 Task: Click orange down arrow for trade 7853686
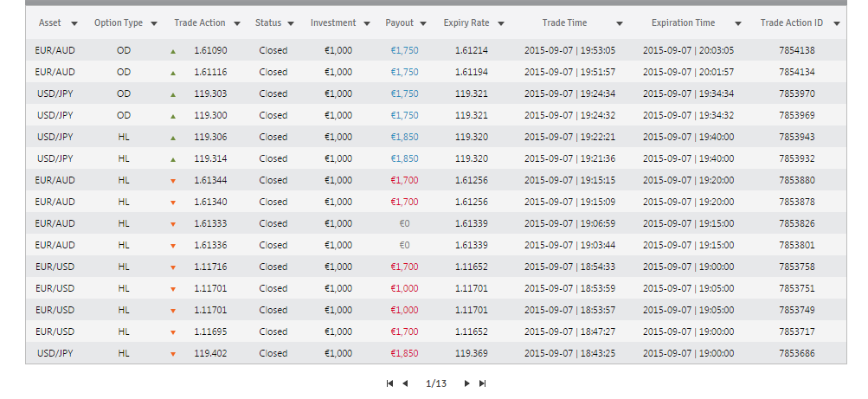click(x=173, y=354)
